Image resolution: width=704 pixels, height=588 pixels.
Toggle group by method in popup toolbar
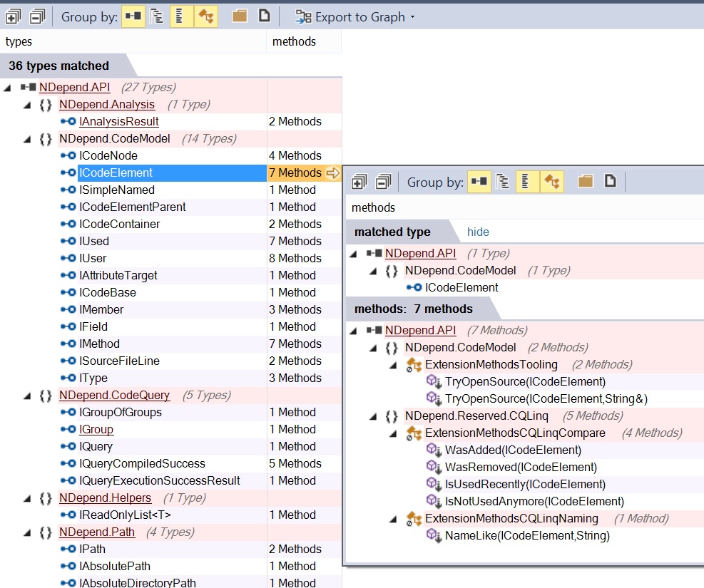click(x=552, y=182)
